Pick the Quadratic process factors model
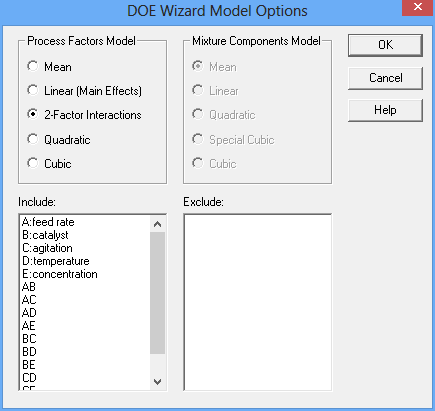This screenshot has width=435, height=411. tap(59, 139)
